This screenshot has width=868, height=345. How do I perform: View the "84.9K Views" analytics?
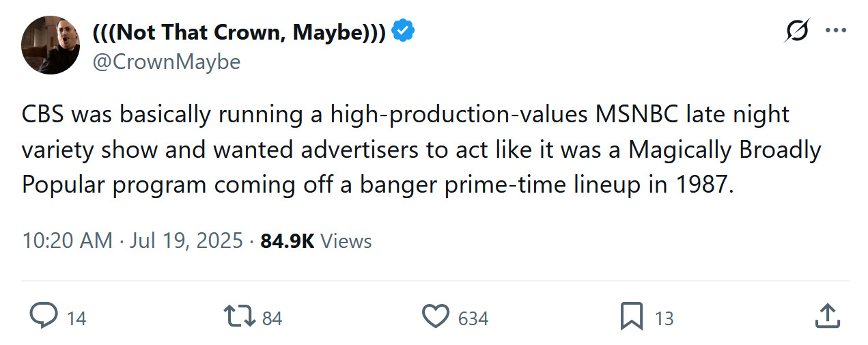316,241
